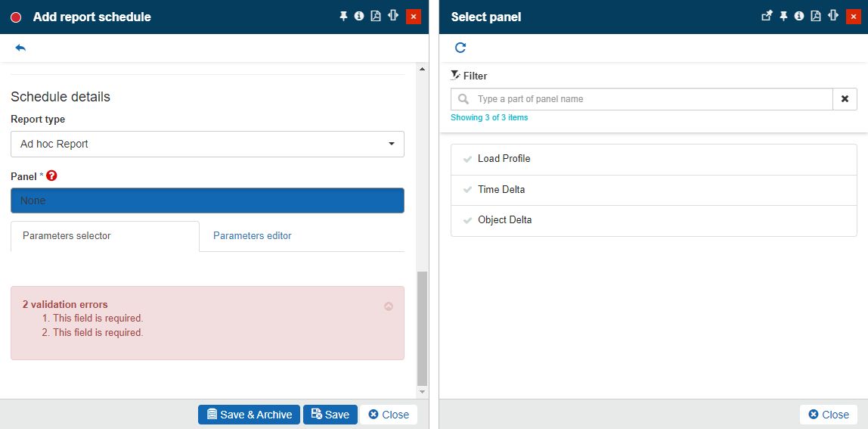
Task: Refresh the Select panel list
Action: 460,48
